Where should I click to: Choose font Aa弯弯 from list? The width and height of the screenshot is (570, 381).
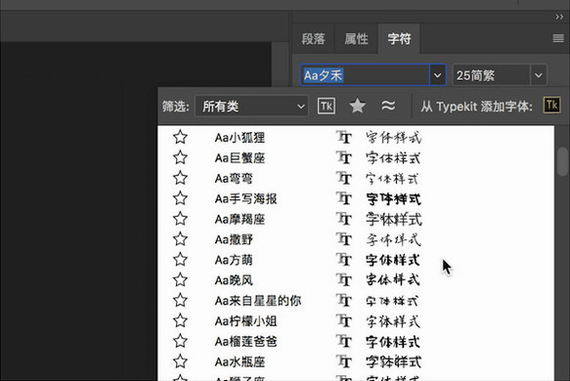pos(233,178)
